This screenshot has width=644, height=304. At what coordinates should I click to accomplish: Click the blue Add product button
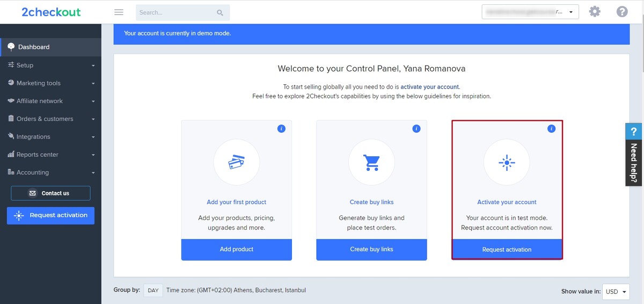[237, 249]
